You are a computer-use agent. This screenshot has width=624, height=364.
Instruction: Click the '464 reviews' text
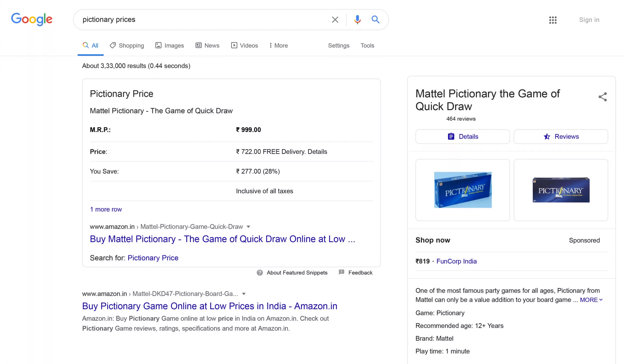point(461,119)
